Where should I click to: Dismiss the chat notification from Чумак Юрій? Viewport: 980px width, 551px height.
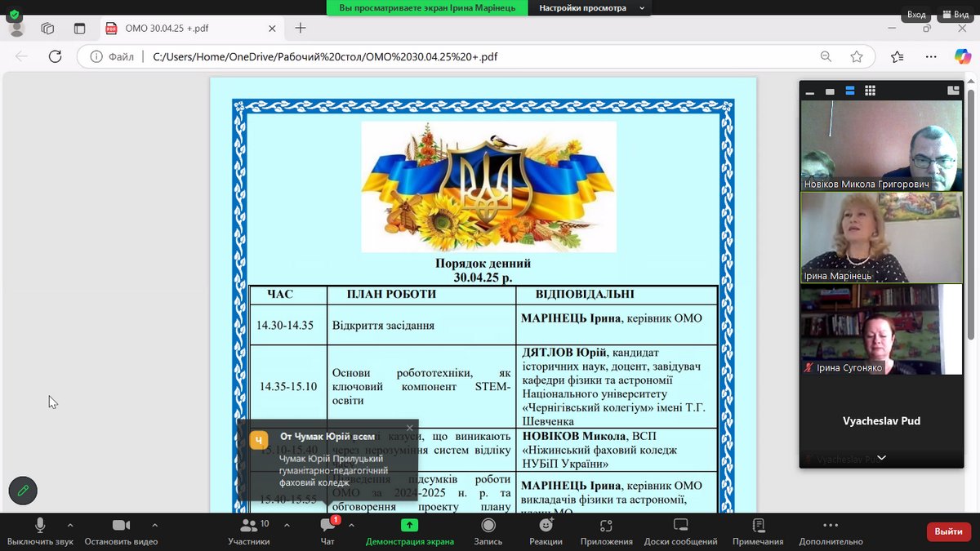(410, 428)
